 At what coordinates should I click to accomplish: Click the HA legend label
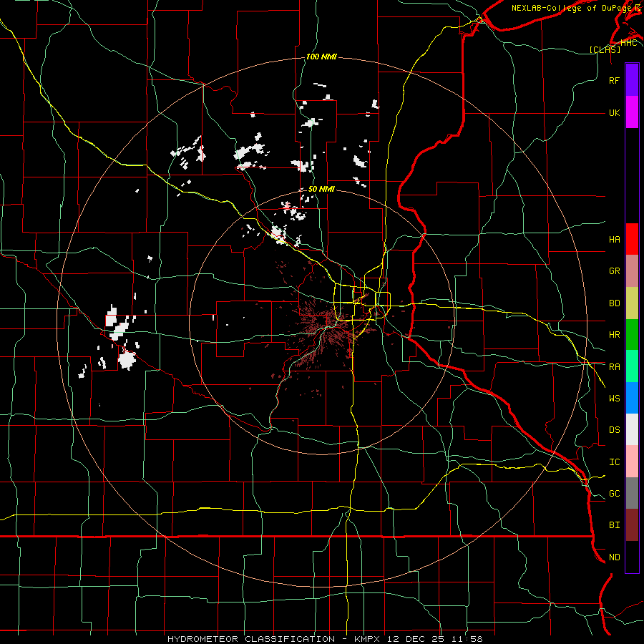(614, 239)
